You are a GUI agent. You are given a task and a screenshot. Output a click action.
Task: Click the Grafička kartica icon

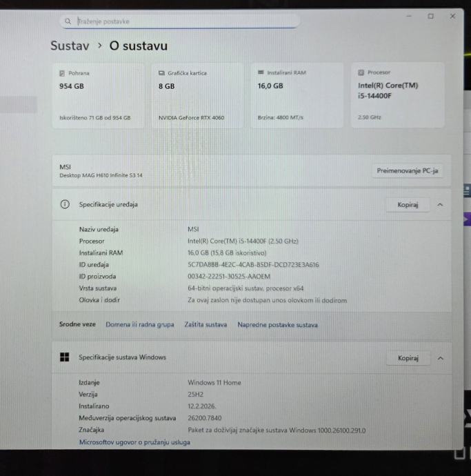pos(161,73)
